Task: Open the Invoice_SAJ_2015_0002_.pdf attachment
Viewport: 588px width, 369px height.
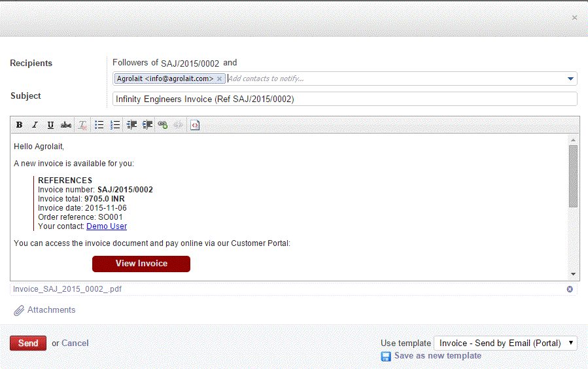Action: pos(67,289)
